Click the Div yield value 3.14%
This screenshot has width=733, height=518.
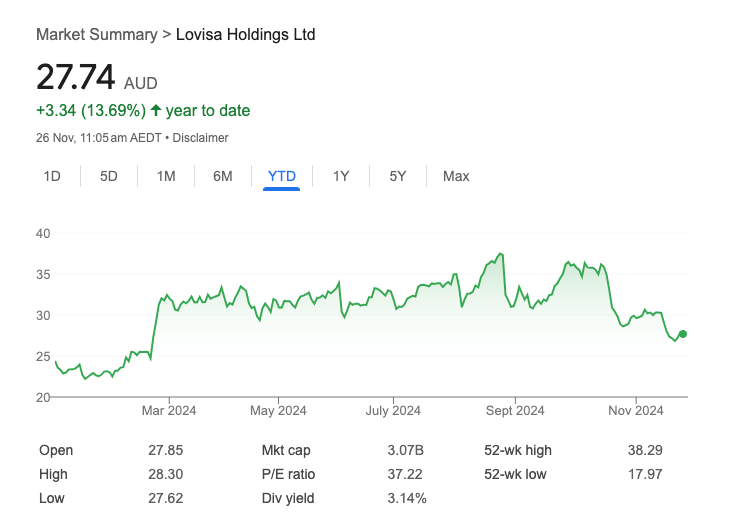coord(407,498)
